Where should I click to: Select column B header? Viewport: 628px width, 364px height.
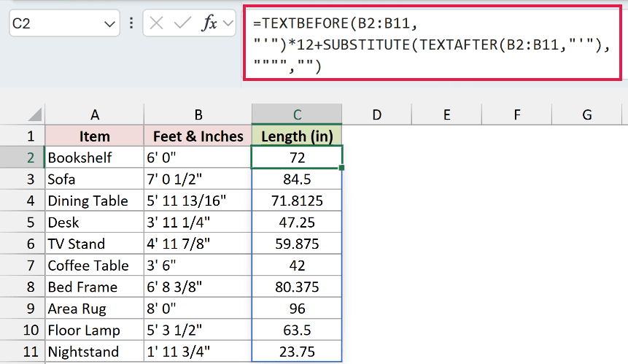pos(198,115)
